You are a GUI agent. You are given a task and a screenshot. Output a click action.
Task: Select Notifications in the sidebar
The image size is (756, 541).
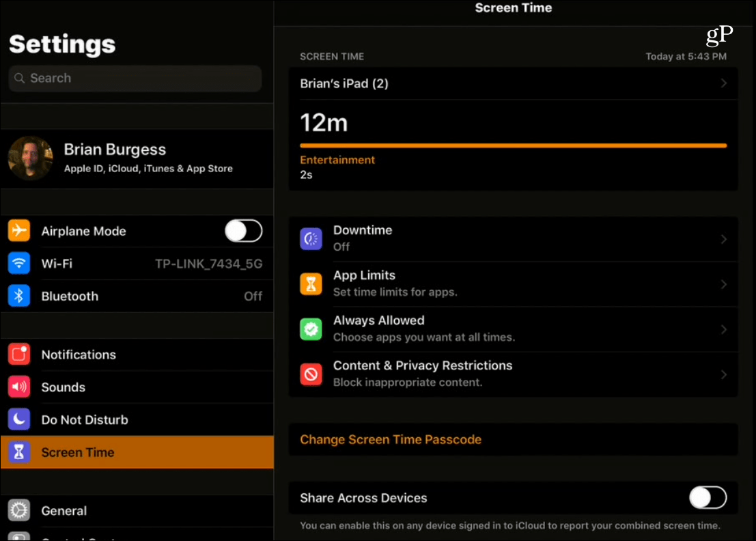coord(137,355)
